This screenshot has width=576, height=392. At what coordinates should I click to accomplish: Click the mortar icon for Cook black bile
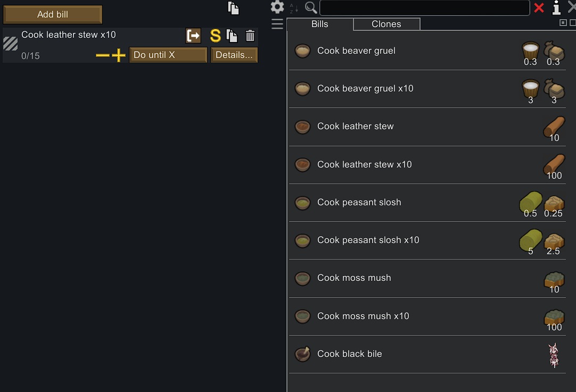click(x=303, y=354)
